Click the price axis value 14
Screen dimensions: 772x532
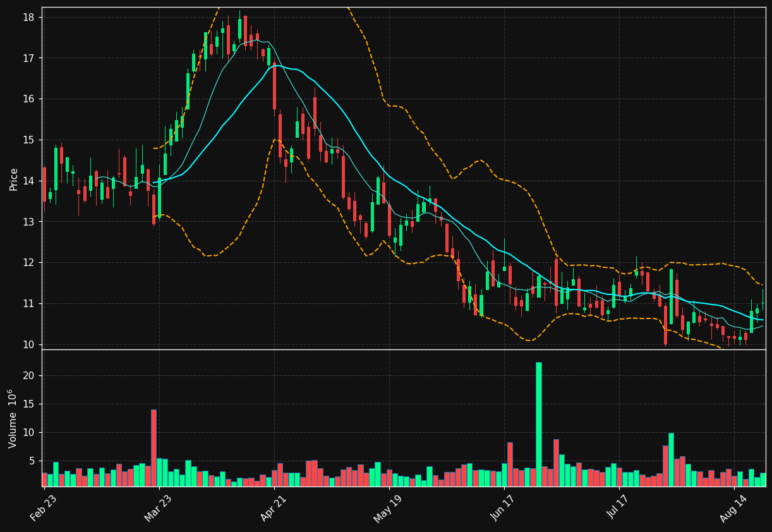28,181
